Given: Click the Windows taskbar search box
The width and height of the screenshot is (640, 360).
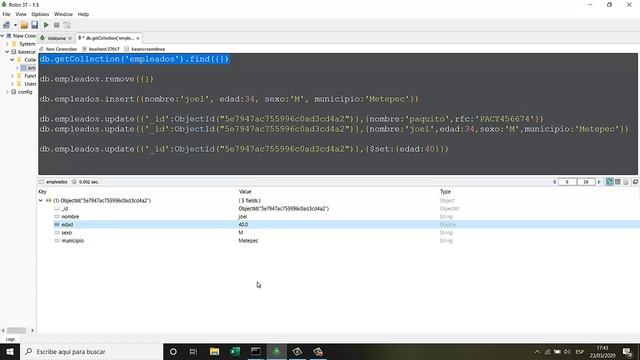Looking at the screenshot, I should (x=91, y=352).
